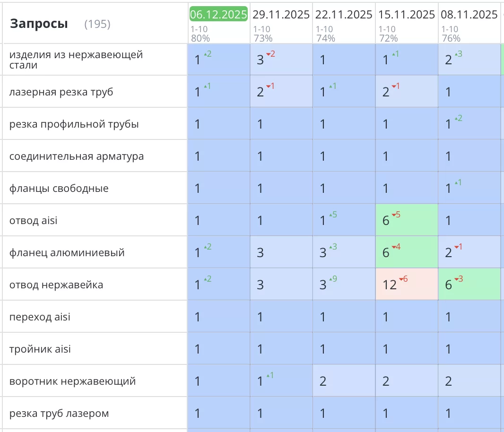Open the 'фланец алюминиевый' query

[x=67, y=252]
